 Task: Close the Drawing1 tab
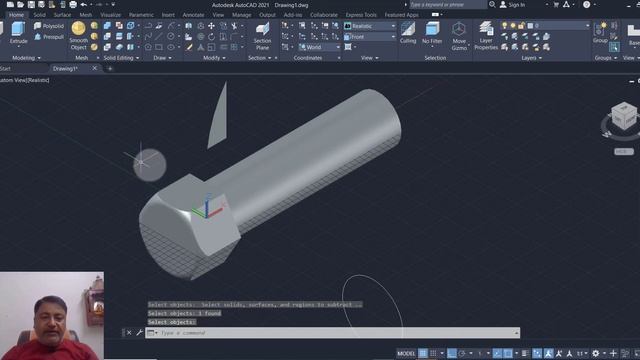(x=95, y=68)
